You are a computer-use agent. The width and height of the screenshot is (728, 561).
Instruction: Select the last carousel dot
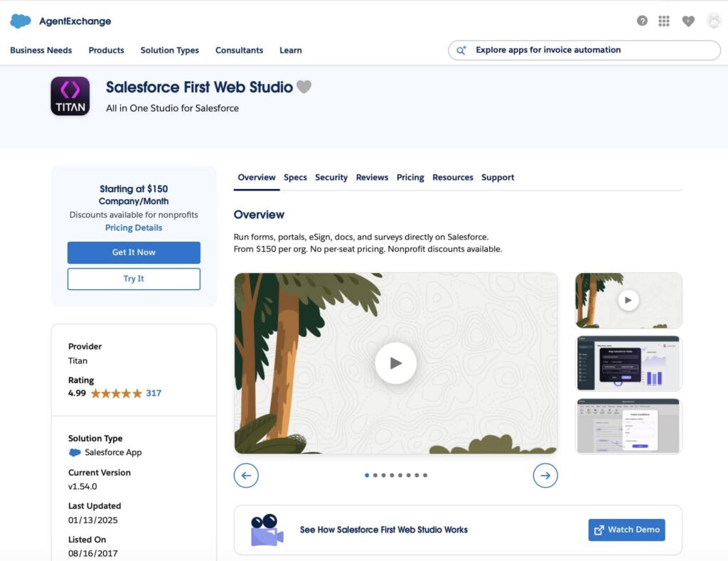click(x=425, y=475)
